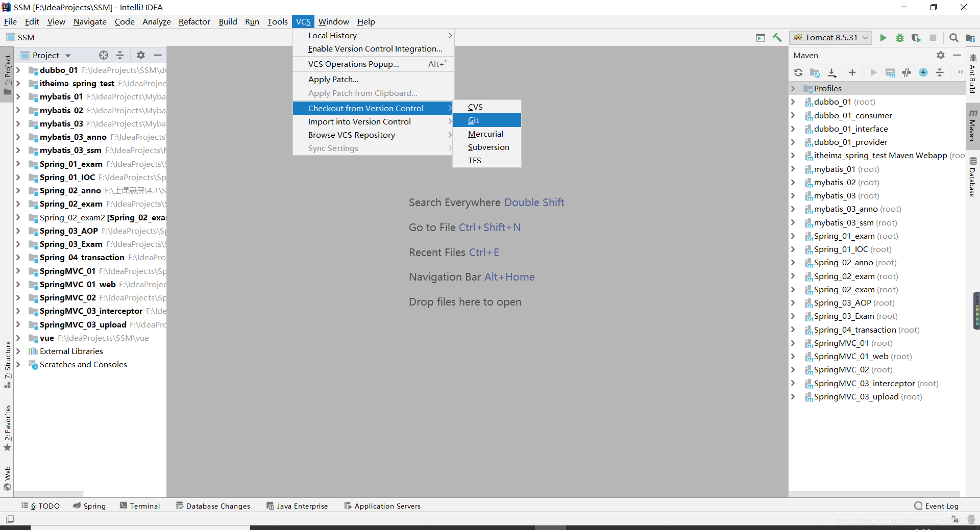Click the SSM breadcrumb in the navigation bar
The height and width of the screenshot is (530, 980).
click(x=21, y=37)
